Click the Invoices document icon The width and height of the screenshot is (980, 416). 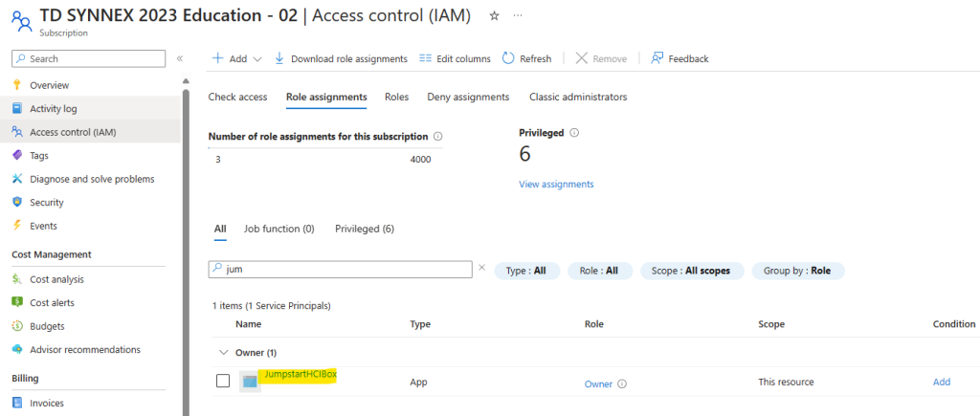(x=17, y=403)
